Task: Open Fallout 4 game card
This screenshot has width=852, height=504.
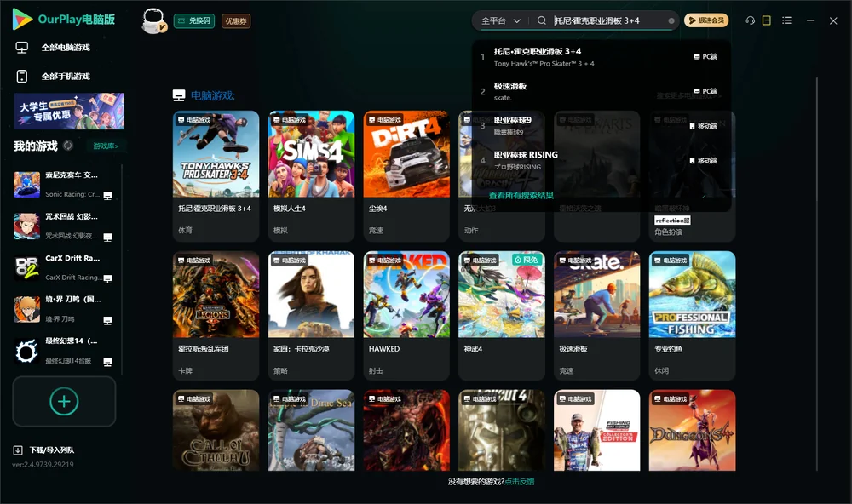Action: [x=502, y=430]
